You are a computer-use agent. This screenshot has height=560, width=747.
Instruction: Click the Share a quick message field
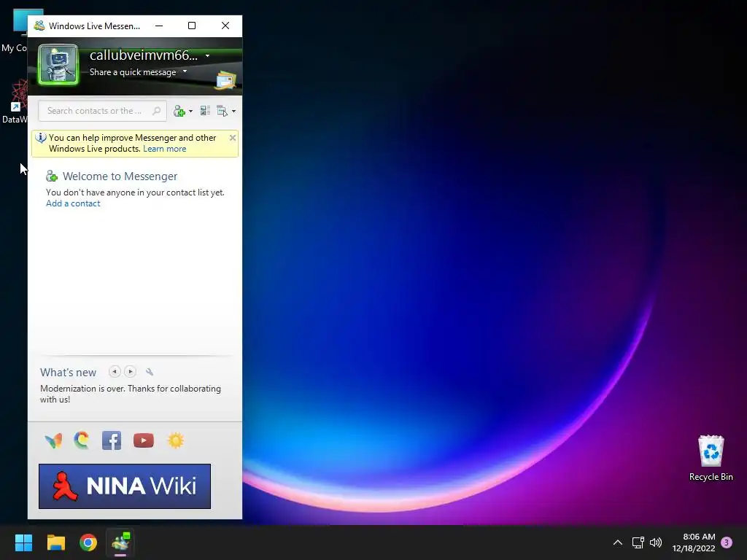tap(133, 72)
